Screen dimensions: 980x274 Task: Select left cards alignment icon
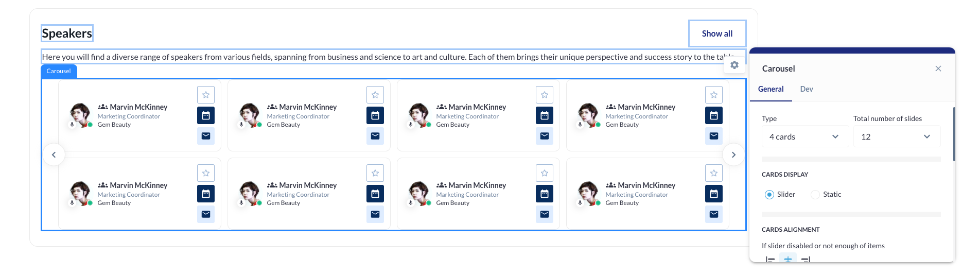[770, 259]
